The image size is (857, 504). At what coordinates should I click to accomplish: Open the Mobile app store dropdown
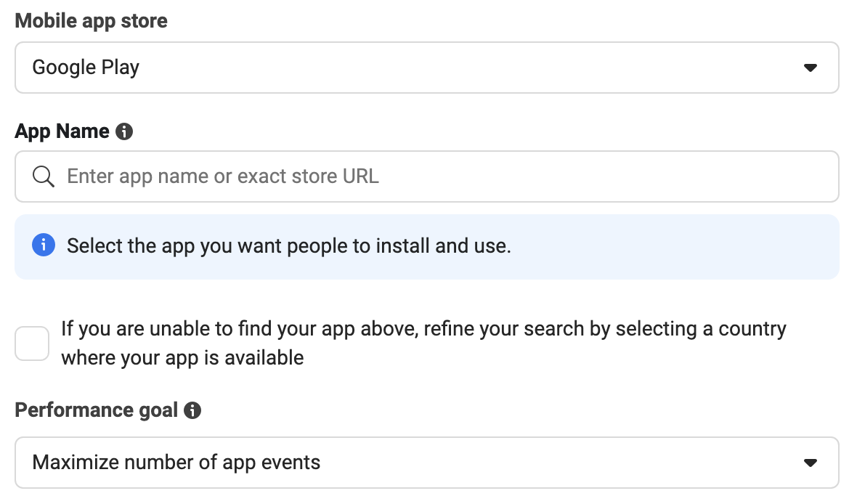coord(426,68)
